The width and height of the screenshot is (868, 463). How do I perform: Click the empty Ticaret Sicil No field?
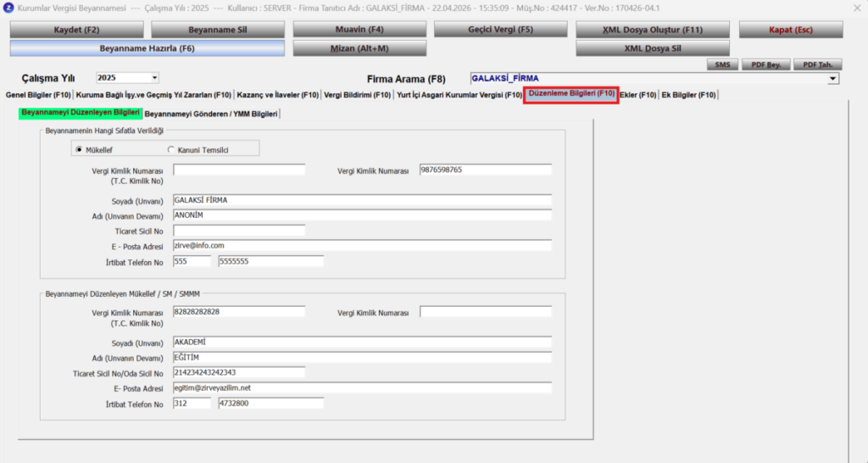(238, 230)
